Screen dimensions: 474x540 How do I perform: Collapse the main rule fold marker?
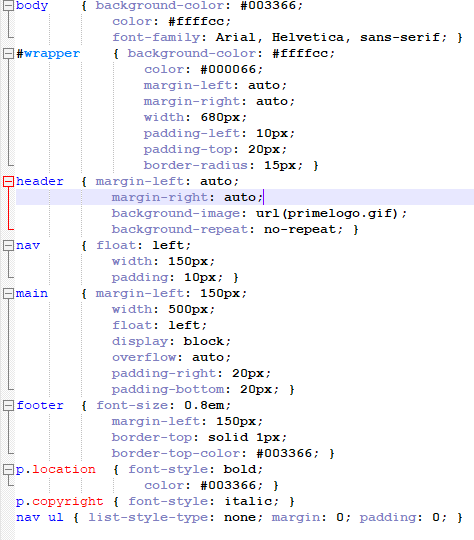click(8, 293)
